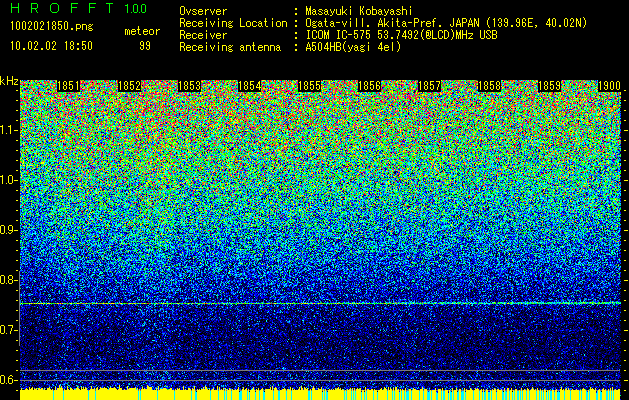Click the date stamp 10.02.02 18:50
This screenshot has width=629, height=400.
[51, 46]
